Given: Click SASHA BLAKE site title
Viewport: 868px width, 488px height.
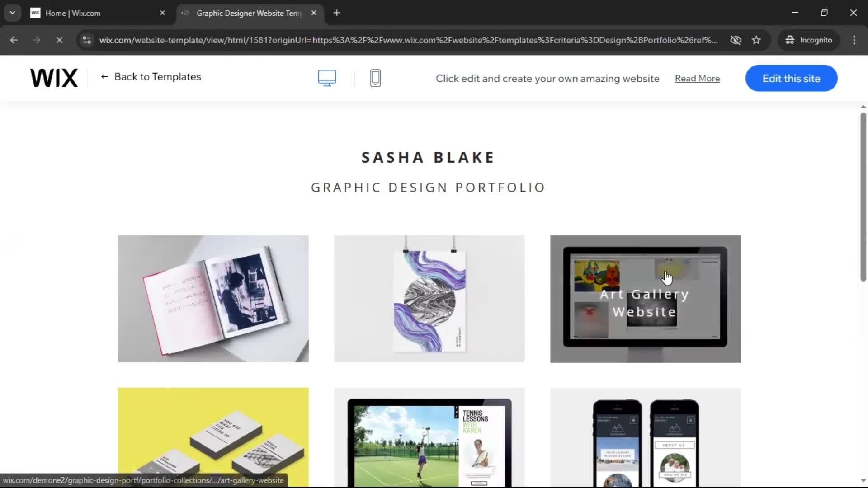Looking at the screenshot, I should [x=428, y=157].
